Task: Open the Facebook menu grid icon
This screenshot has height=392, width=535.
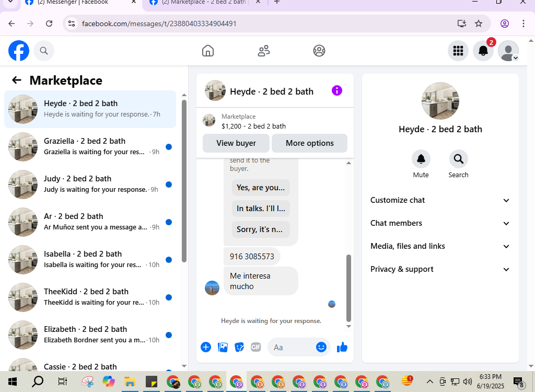Action: pyautogui.click(x=458, y=51)
